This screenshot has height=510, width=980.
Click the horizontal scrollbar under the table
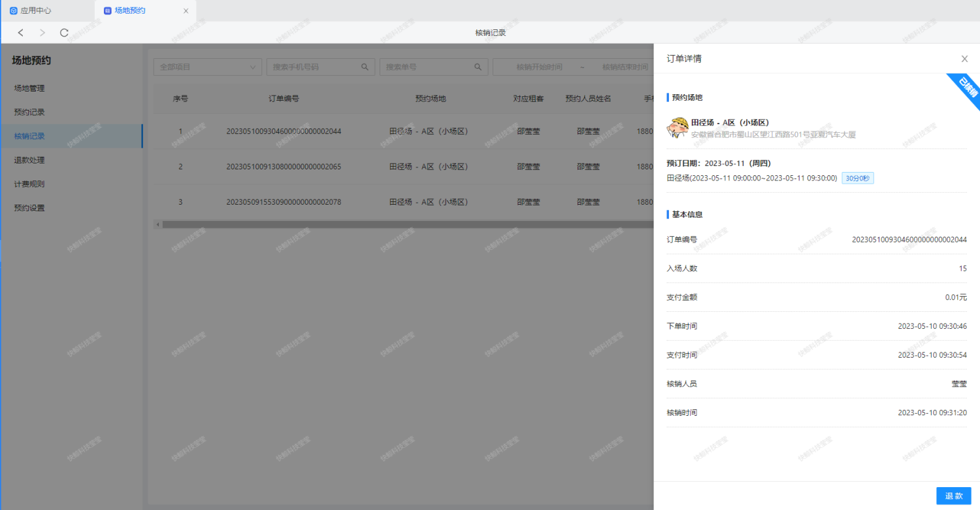coord(408,224)
